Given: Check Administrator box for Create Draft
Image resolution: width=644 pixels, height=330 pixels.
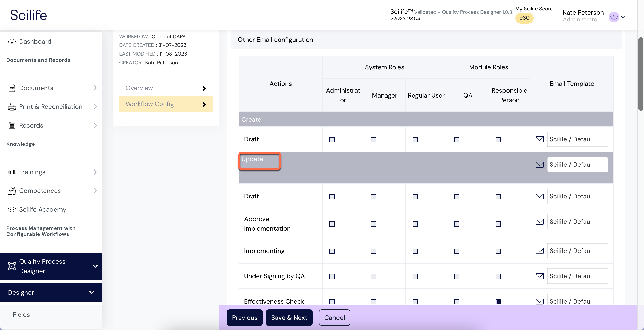Looking at the screenshot, I should coord(332,139).
